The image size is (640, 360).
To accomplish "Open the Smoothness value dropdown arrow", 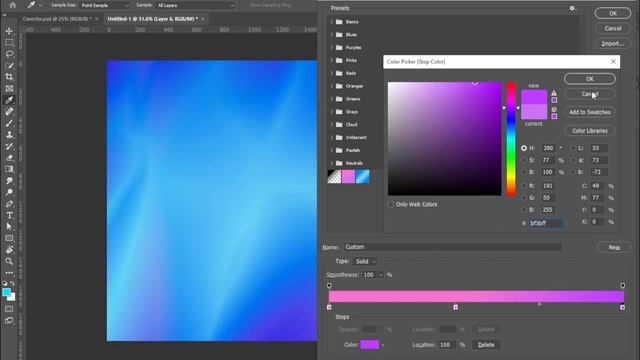I will tap(381, 275).
